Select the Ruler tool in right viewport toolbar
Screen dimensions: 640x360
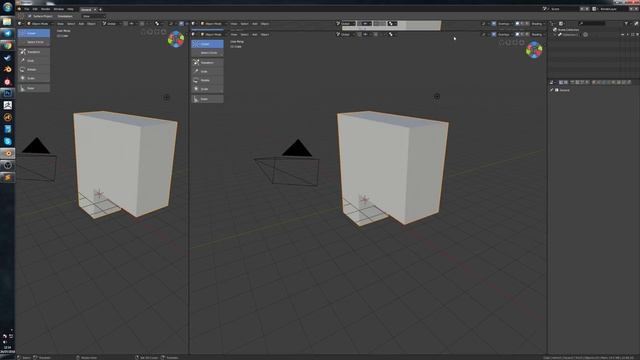[207, 99]
